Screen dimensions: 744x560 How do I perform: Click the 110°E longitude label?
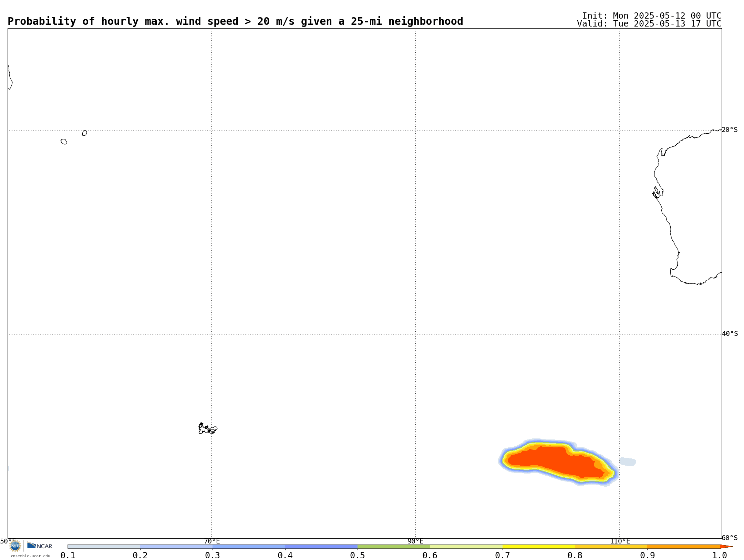pos(620,541)
